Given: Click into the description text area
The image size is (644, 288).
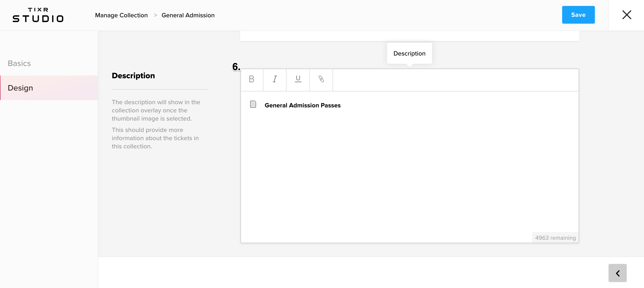Looking at the screenshot, I should click(x=410, y=167).
